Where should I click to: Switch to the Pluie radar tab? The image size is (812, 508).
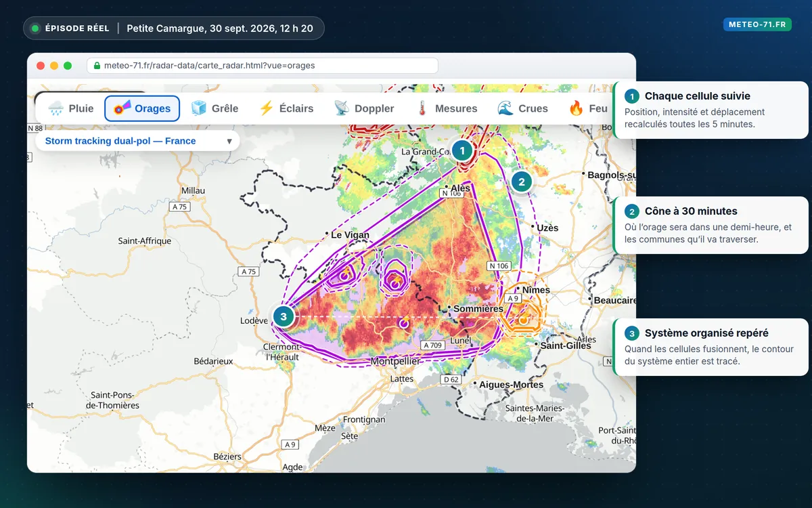click(x=71, y=108)
